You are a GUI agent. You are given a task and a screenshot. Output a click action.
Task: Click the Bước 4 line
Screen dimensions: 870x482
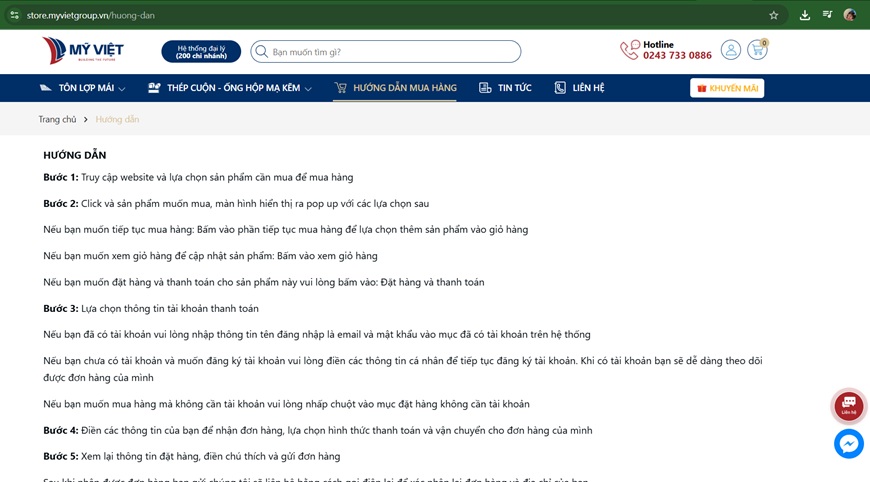coord(318,430)
